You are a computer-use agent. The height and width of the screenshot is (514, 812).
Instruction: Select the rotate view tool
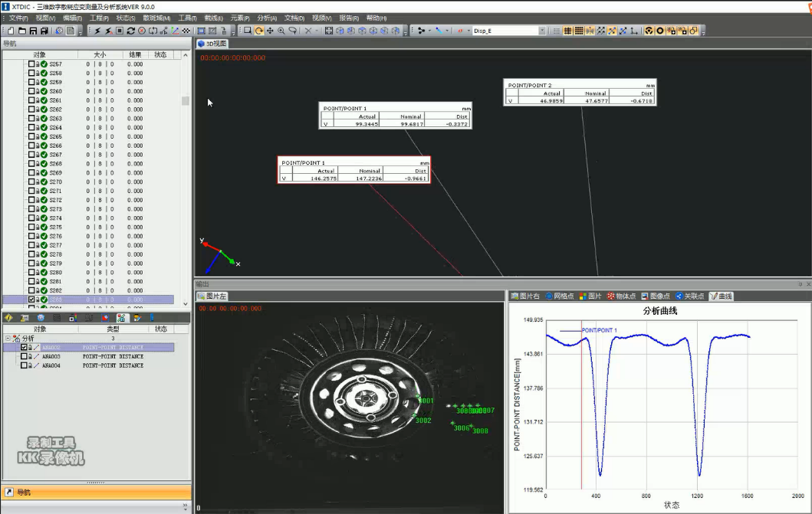click(x=259, y=31)
